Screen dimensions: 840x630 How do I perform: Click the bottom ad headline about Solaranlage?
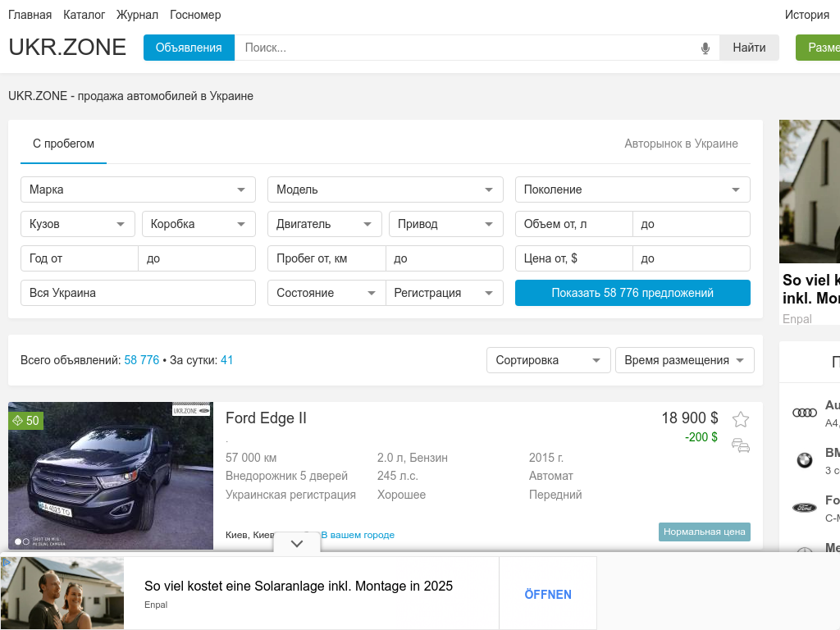pyautogui.click(x=299, y=586)
